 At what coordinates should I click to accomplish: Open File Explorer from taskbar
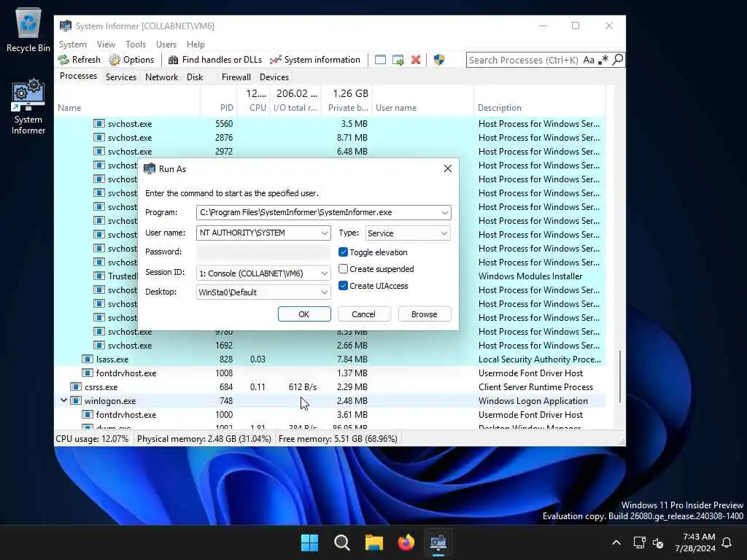[374, 542]
